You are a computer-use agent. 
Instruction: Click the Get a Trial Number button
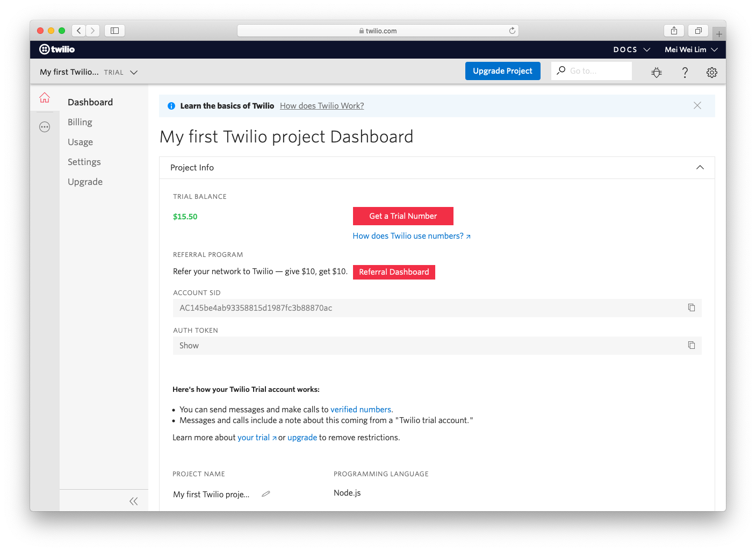pos(403,216)
